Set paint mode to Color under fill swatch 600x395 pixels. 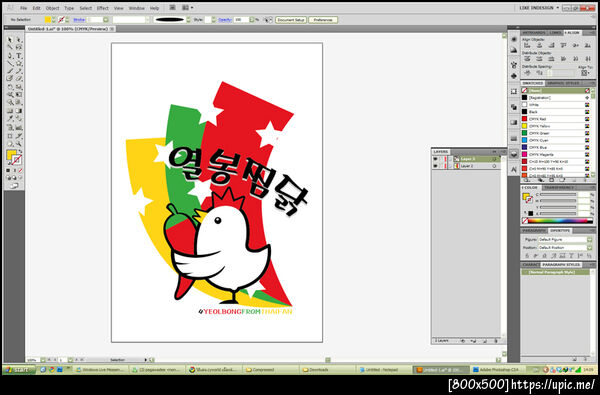click(x=8, y=170)
